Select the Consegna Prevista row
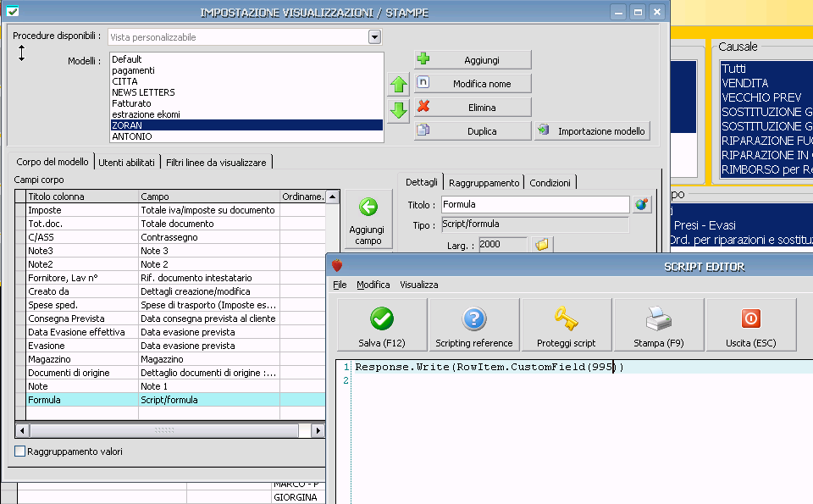The height and width of the screenshot is (504, 813). (x=176, y=318)
